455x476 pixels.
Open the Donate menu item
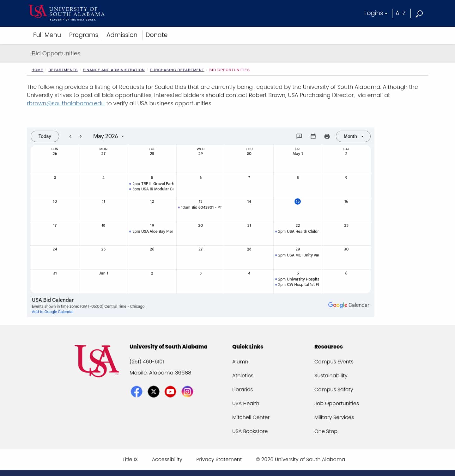tap(156, 35)
